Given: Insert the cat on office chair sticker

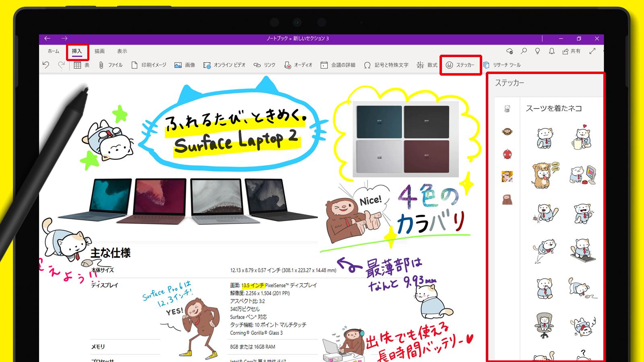Looking at the screenshot, I should 544,325.
